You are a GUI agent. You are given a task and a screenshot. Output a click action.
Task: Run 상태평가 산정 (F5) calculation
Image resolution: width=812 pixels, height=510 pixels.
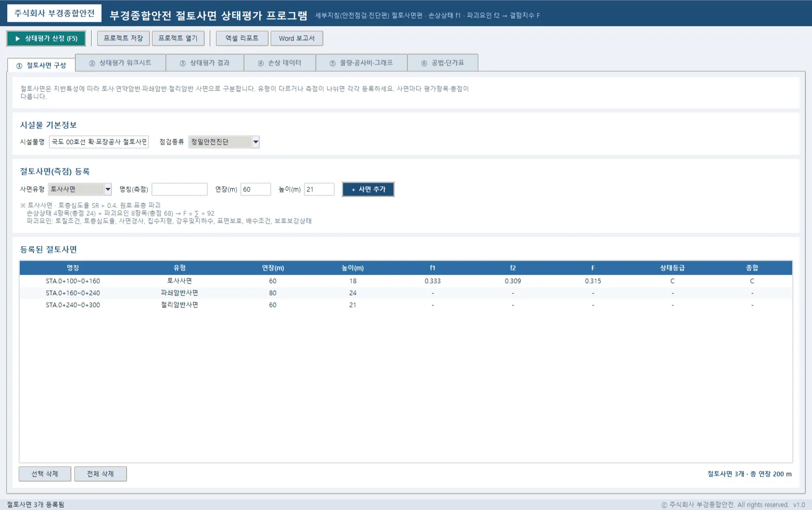pos(46,39)
